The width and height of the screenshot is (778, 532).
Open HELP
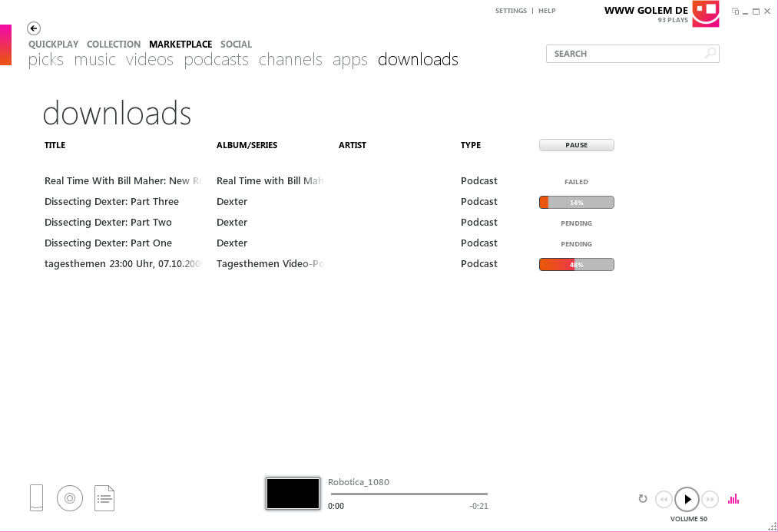(547, 10)
